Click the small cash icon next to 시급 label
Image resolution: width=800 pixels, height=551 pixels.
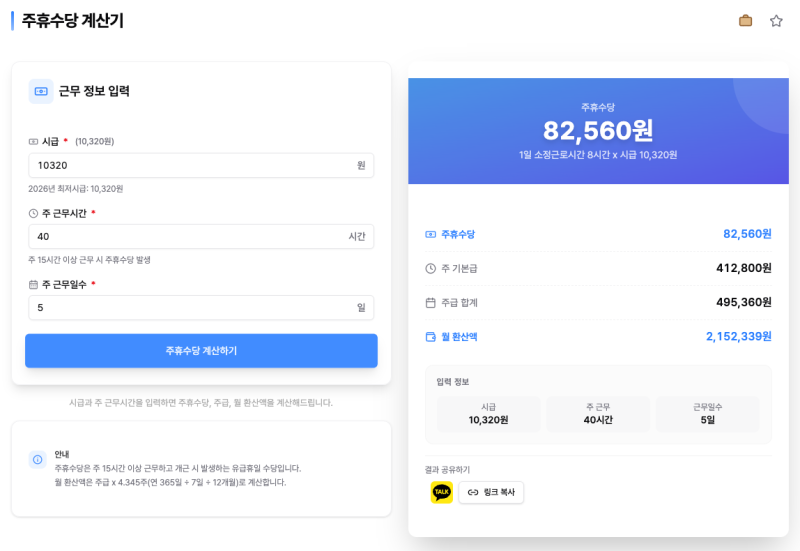point(33,141)
